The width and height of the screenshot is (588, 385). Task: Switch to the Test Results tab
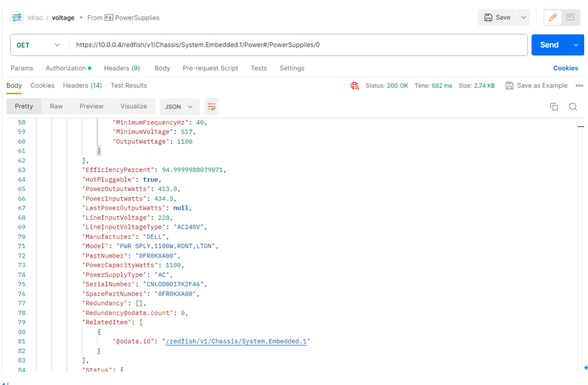pos(128,85)
